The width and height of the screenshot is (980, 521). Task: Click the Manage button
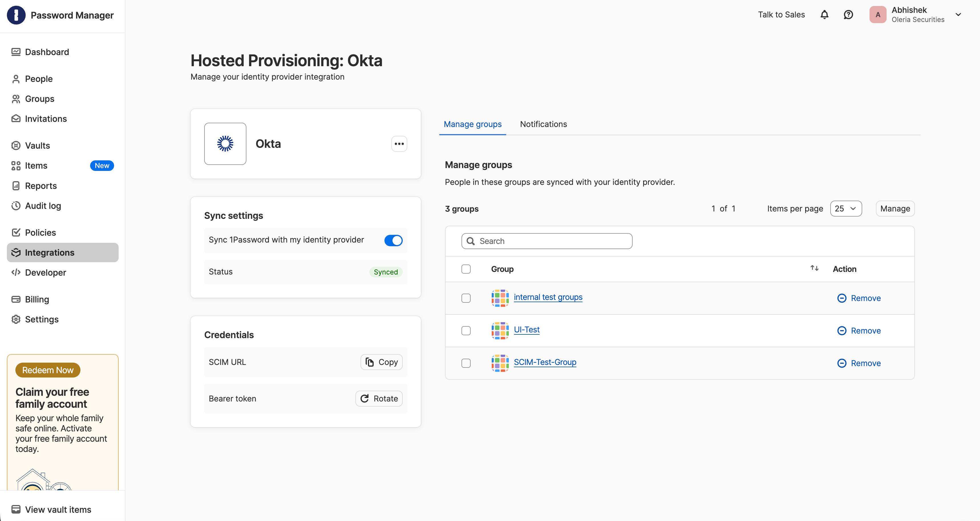click(x=895, y=209)
